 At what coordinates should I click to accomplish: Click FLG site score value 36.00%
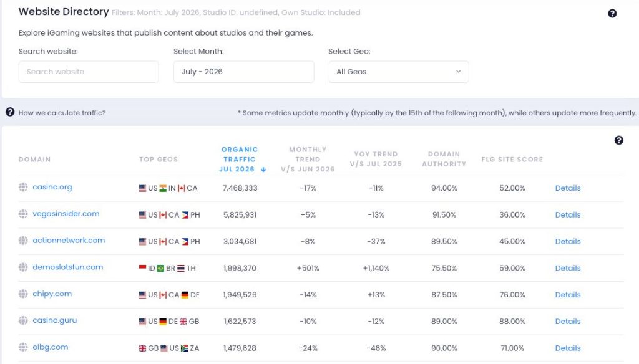[512, 215]
